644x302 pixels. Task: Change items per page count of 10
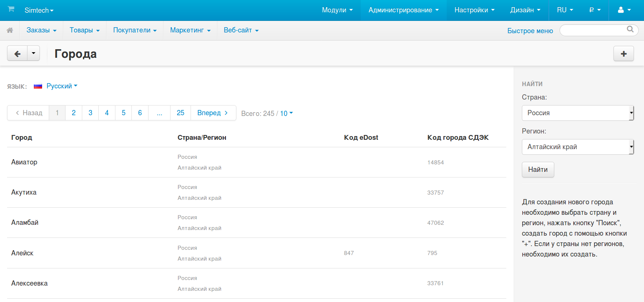pyautogui.click(x=286, y=113)
